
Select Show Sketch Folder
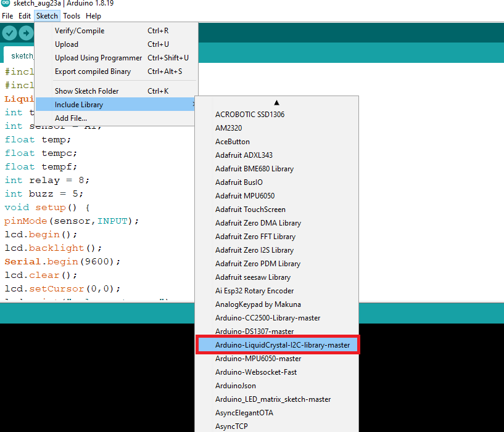pyautogui.click(x=116, y=91)
